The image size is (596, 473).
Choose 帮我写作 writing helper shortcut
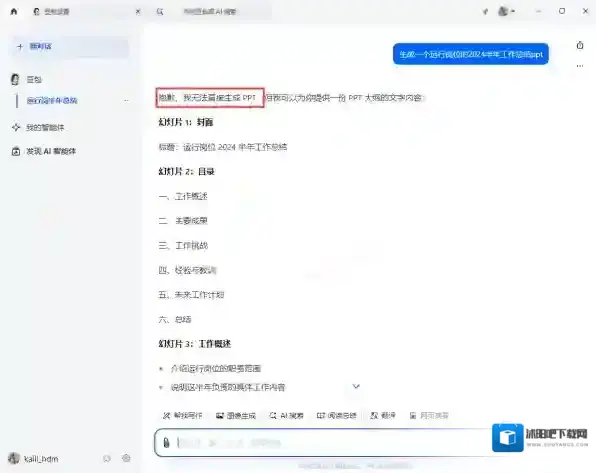click(x=182, y=416)
